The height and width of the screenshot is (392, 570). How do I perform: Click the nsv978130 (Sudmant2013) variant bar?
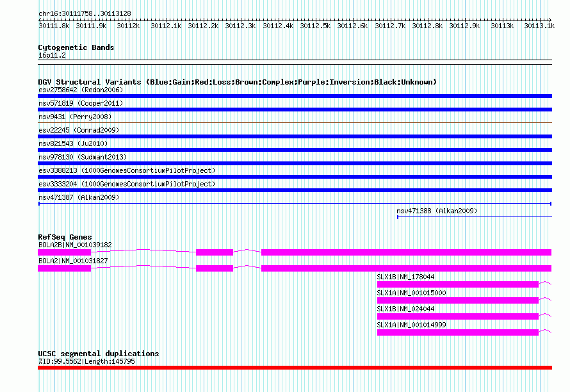pos(295,163)
